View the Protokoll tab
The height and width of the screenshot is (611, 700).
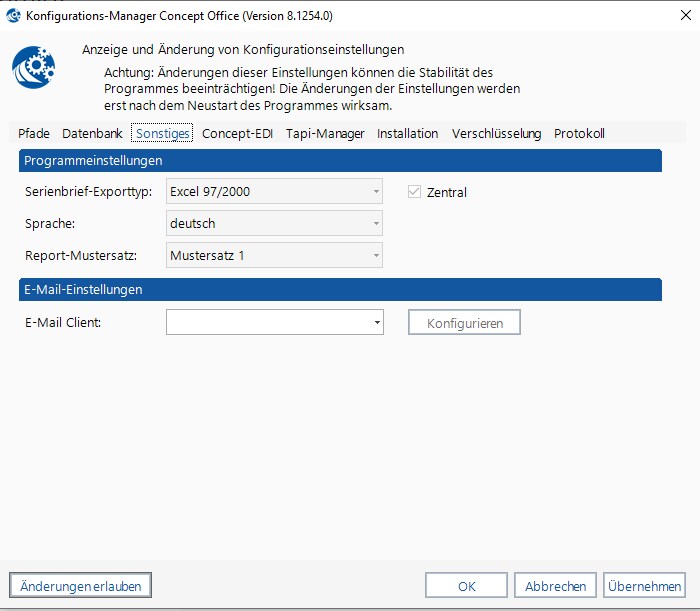579,133
